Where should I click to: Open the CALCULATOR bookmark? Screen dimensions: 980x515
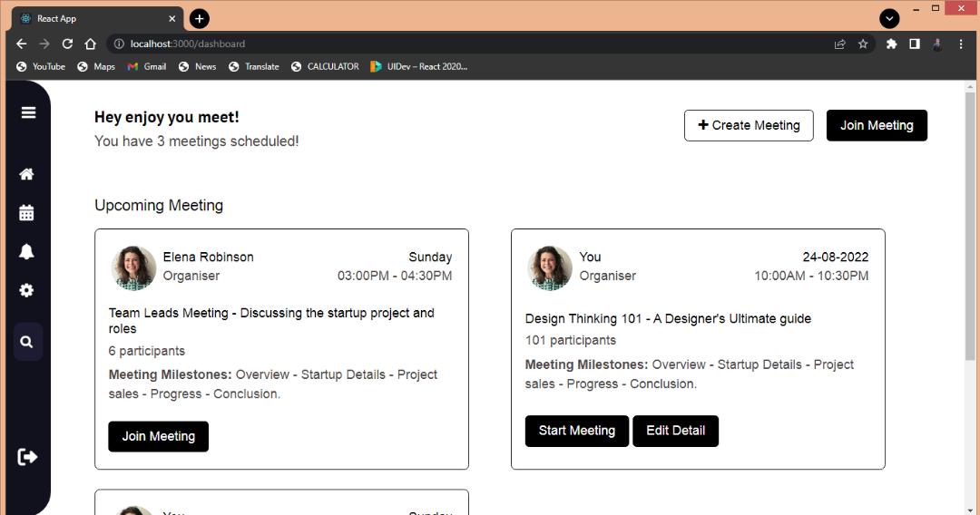pos(325,67)
